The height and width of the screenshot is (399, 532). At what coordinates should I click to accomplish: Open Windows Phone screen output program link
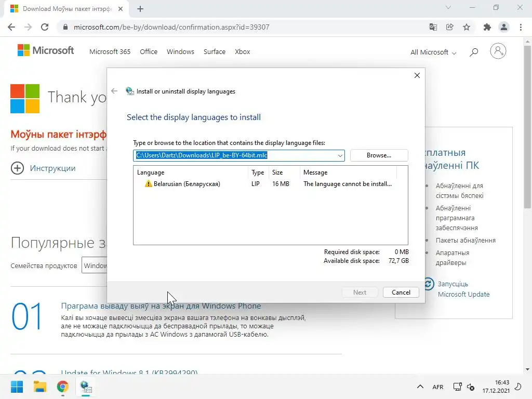point(161,305)
